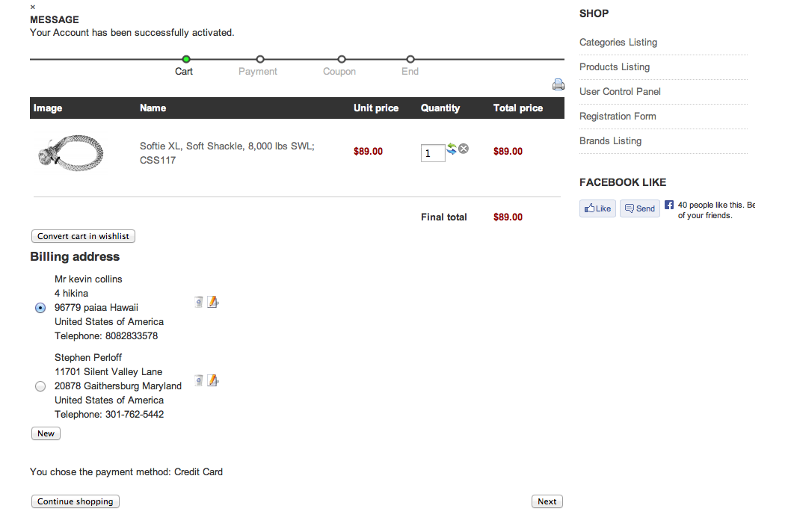Click the refresh quantity arrows icon
This screenshot has height=532, width=797.
(x=452, y=149)
